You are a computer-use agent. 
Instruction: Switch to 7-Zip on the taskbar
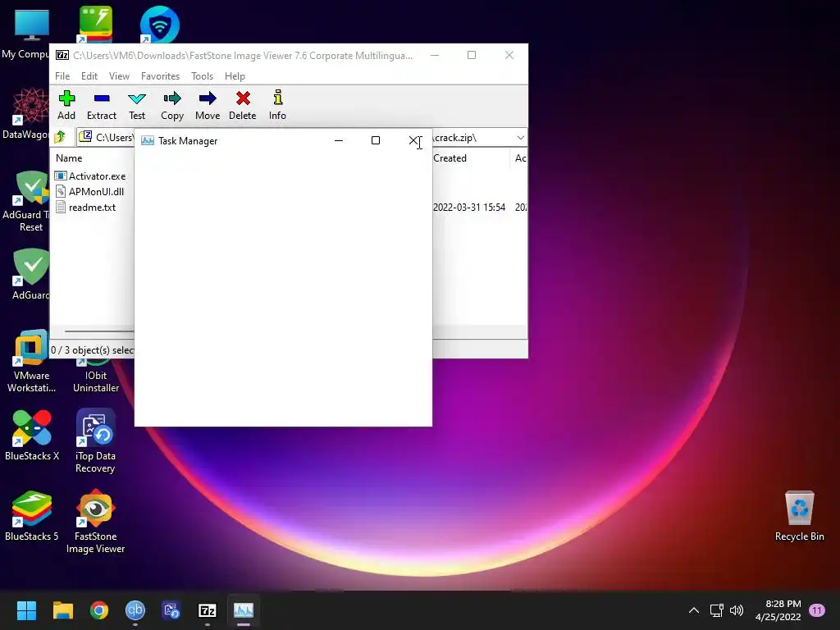click(208, 610)
